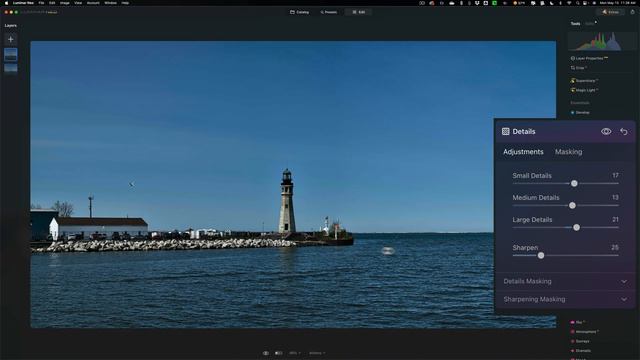Toggle the before/after compare icon
The height and width of the screenshot is (360, 640).
[x=279, y=353]
